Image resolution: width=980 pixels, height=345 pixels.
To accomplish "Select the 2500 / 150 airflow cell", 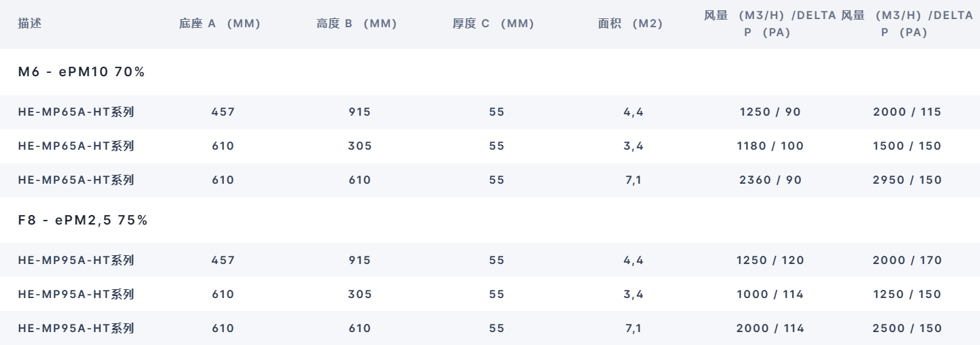I will [x=907, y=328].
